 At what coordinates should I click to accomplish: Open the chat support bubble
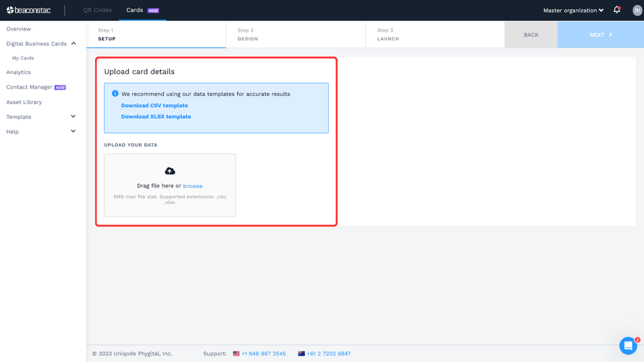coord(628,346)
